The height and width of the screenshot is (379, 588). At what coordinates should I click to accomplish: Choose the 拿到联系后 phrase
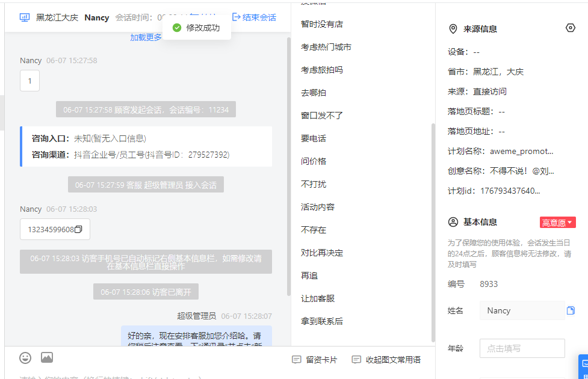pyautogui.click(x=322, y=321)
